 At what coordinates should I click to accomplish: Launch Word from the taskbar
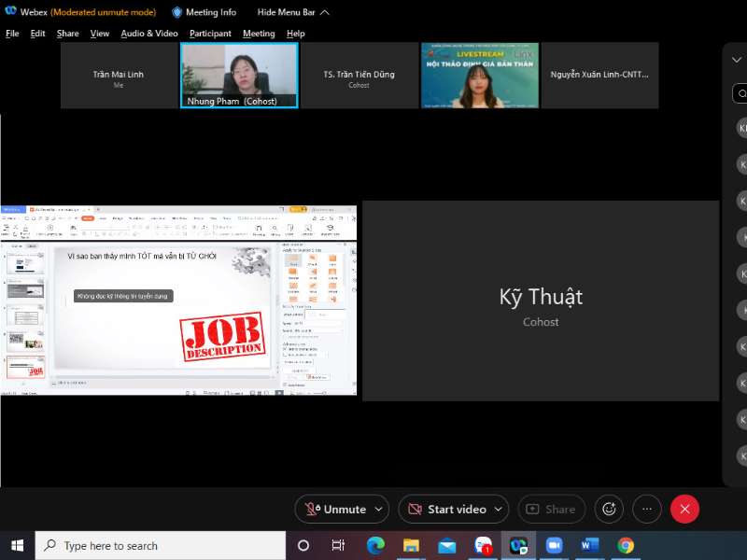(589, 545)
